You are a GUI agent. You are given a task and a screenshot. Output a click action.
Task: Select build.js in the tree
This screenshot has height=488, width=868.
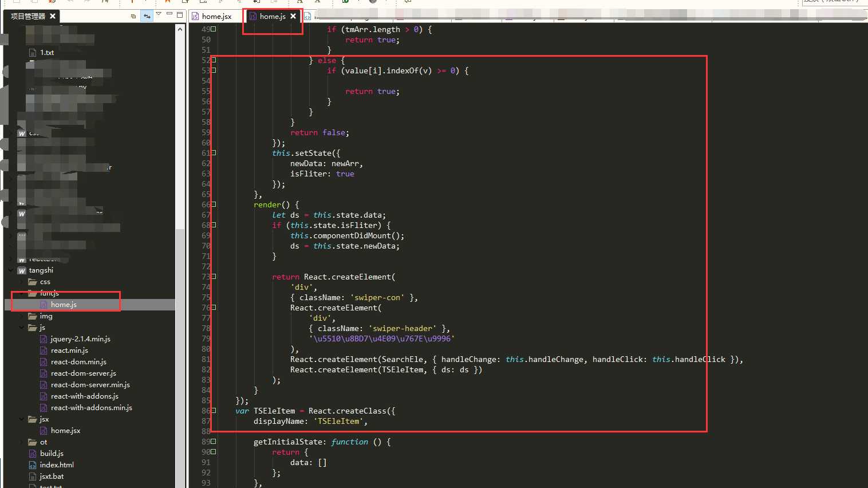click(x=52, y=454)
